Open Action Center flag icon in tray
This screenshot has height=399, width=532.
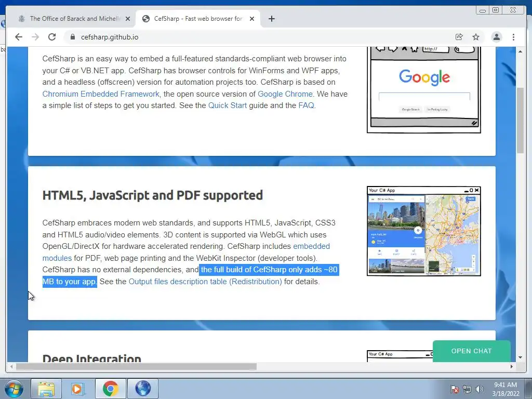(455, 389)
